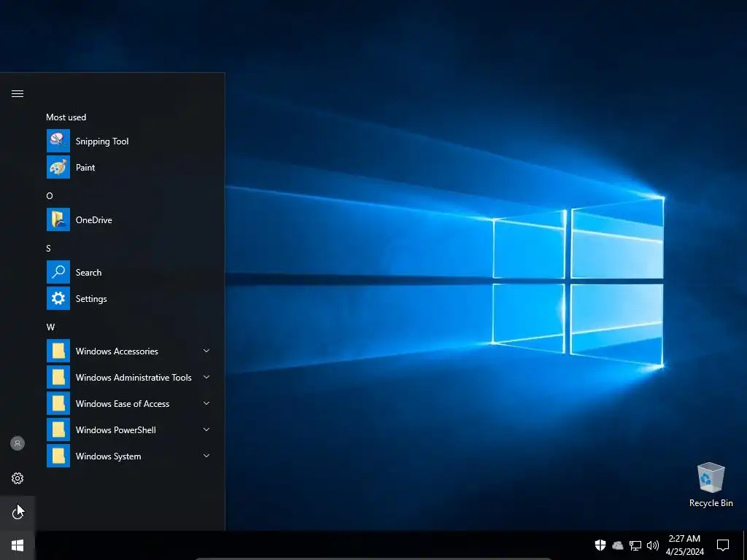
Task: Expand the Windows Accessories chevron
Action: pos(206,351)
